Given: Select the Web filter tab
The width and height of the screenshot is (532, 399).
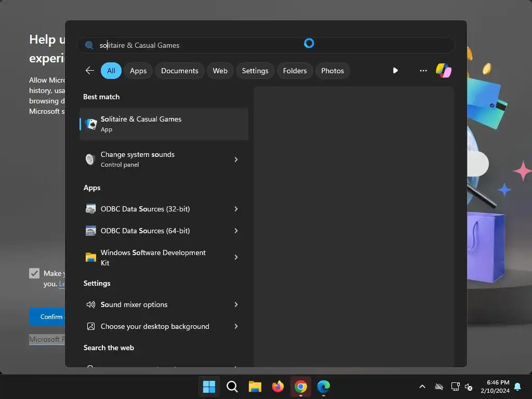Looking at the screenshot, I should [220, 71].
